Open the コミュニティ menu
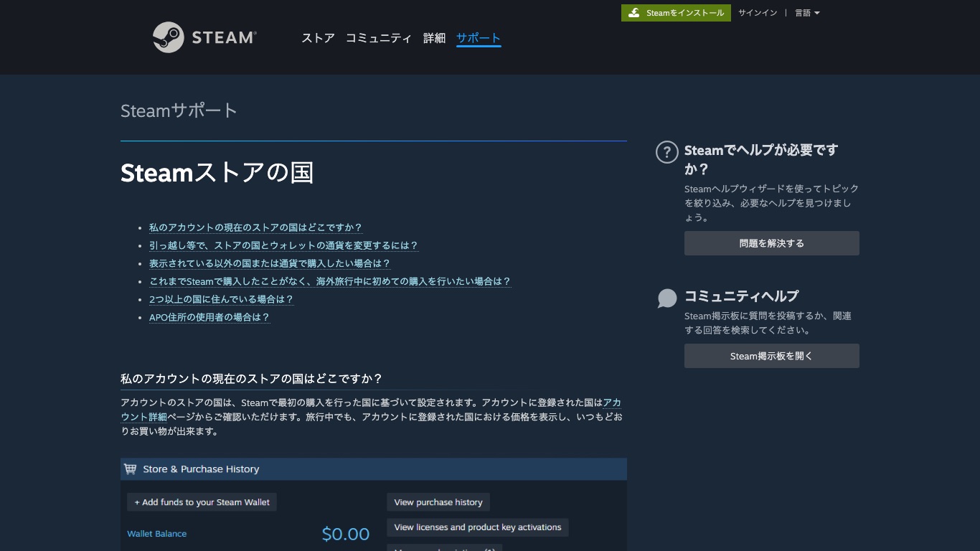The height and width of the screenshot is (551, 980). point(379,38)
